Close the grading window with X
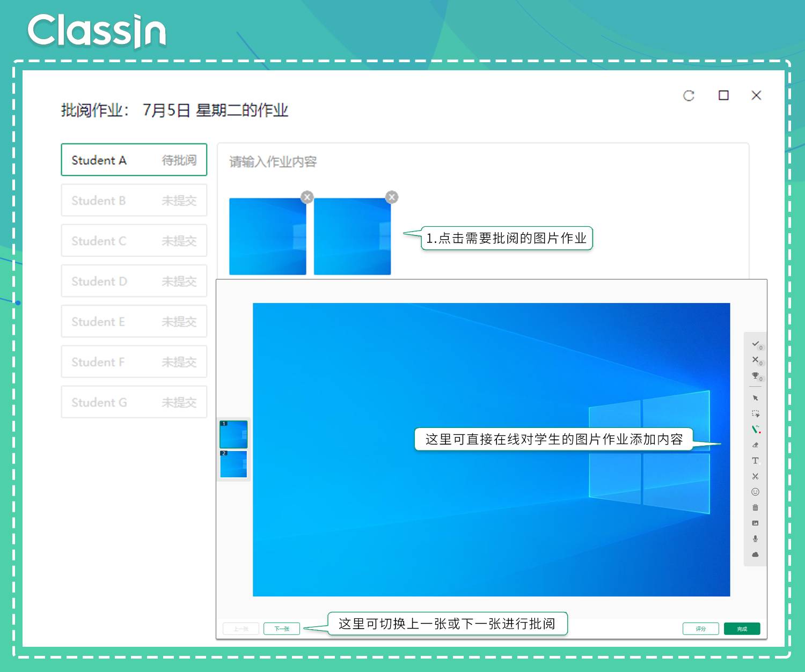This screenshot has width=805, height=672. click(x=756, y=95)
